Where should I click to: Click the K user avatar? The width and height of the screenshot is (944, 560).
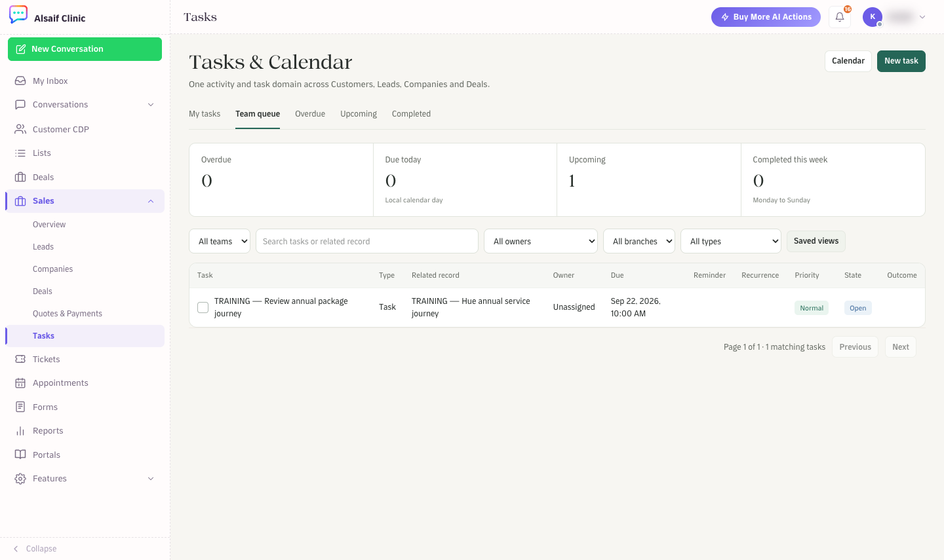point(873,17)
